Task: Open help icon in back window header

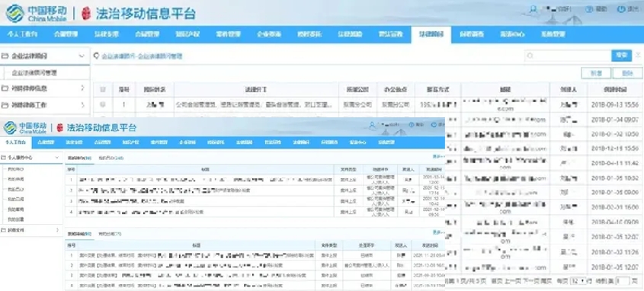Action: pyautogui.click(x=589, y=9)
